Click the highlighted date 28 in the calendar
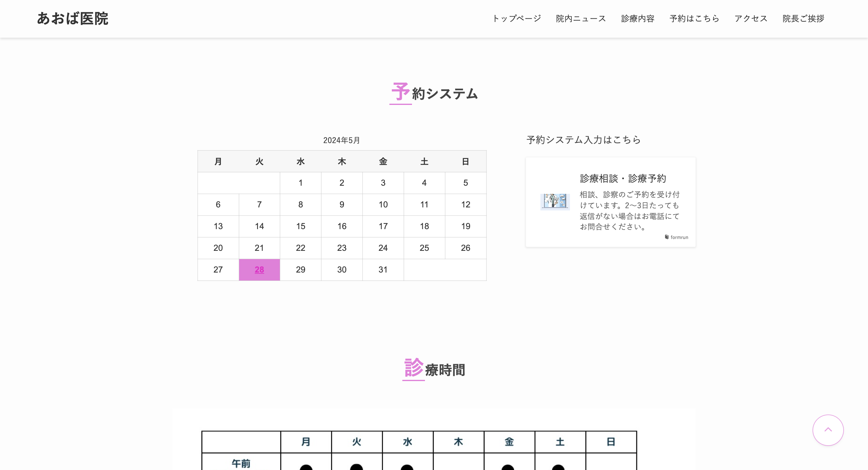 [x=259, y=270]
